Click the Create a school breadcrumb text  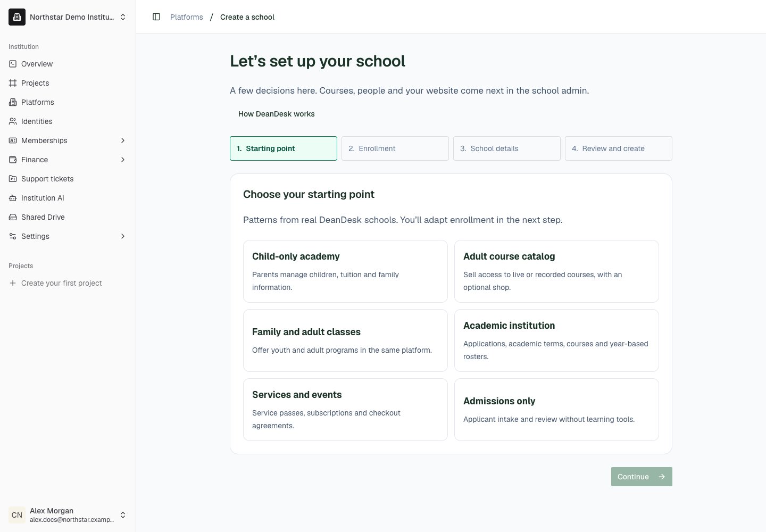click(247, 17)
